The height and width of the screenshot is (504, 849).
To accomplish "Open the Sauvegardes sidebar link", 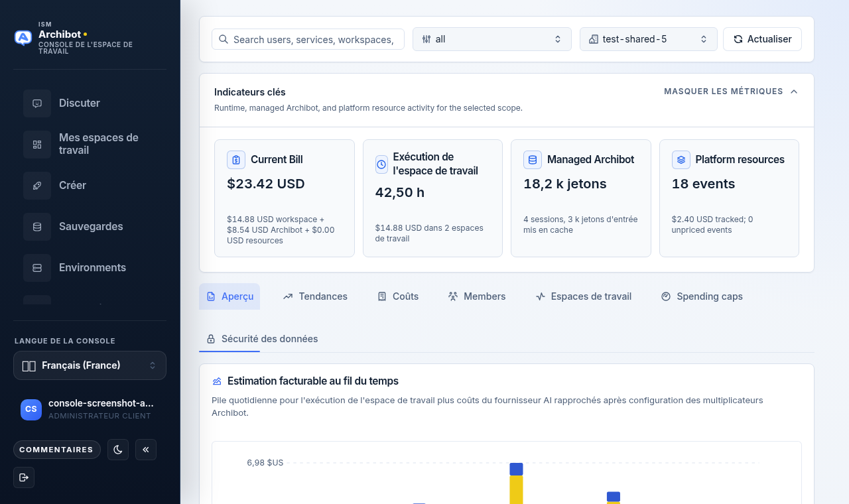I will (x=90, y=227).
